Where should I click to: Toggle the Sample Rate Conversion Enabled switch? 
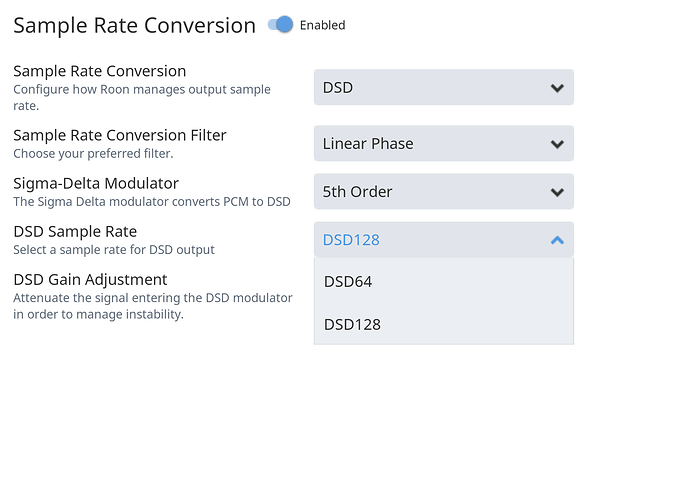(280, 25)
